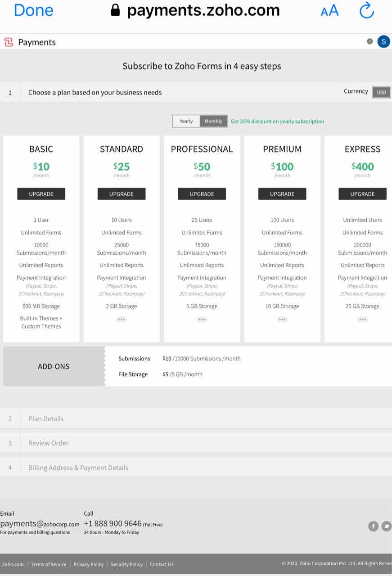The width and height of the screenshot is (392, 576).
Task: Expand step 3 Review Order
Action: (x=196, y=443)
